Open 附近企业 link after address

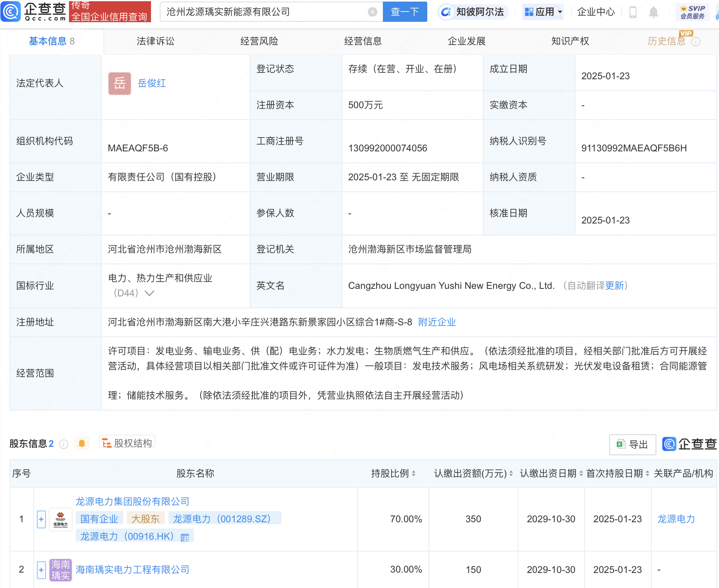point(437,322)
